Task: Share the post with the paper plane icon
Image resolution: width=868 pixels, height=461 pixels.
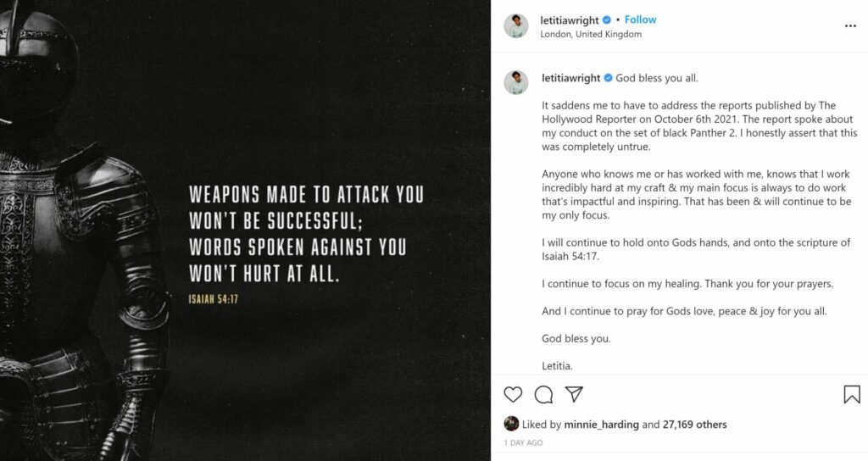Action: point(574,394)
